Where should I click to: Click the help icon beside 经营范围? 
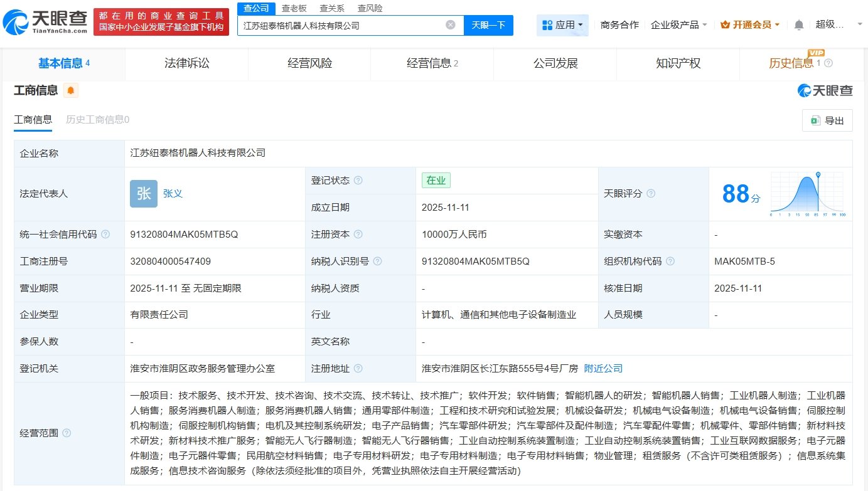(x=67, y=433)
